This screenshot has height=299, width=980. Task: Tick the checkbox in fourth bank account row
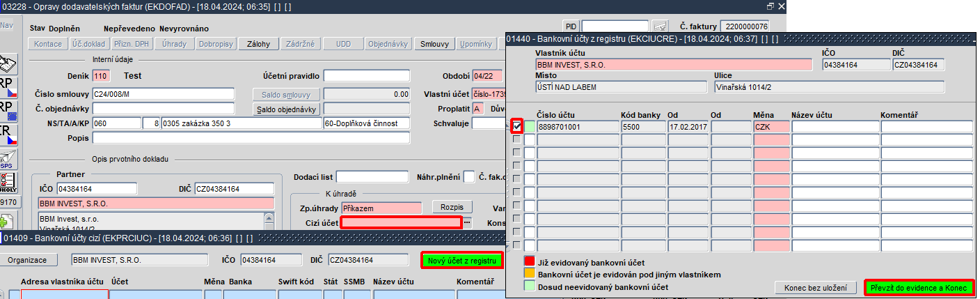tap(516, 166)
